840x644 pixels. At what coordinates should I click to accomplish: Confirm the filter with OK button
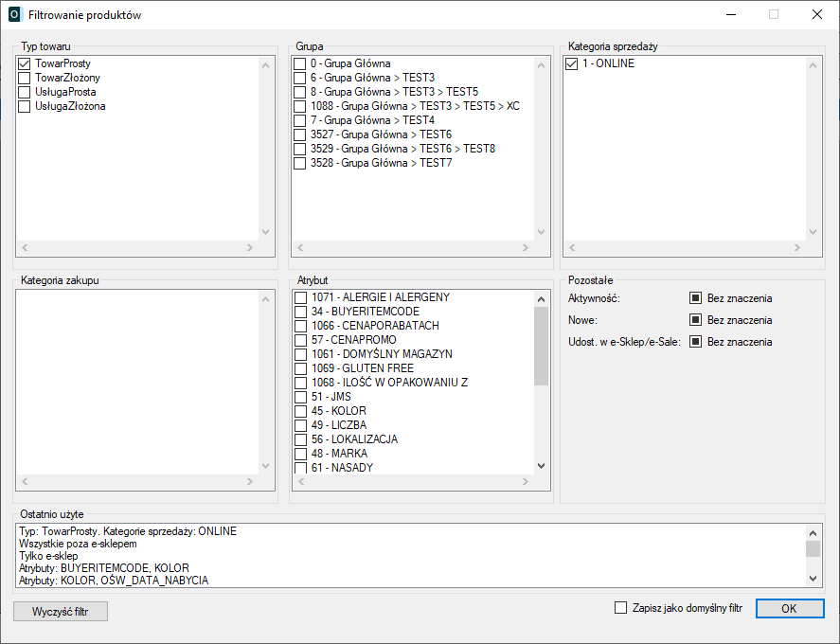pyautogui.click(x=788, y=609)
